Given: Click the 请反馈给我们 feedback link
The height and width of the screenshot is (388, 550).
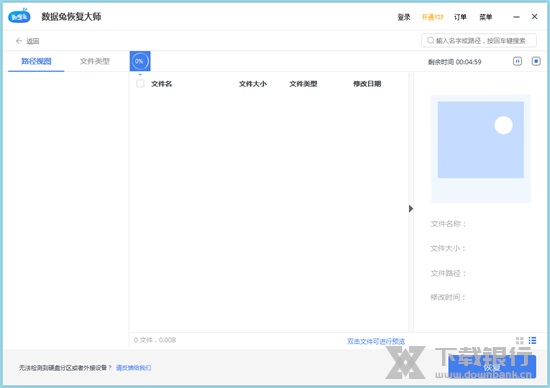Looking at the screenshot, I should tap(134, 368).
